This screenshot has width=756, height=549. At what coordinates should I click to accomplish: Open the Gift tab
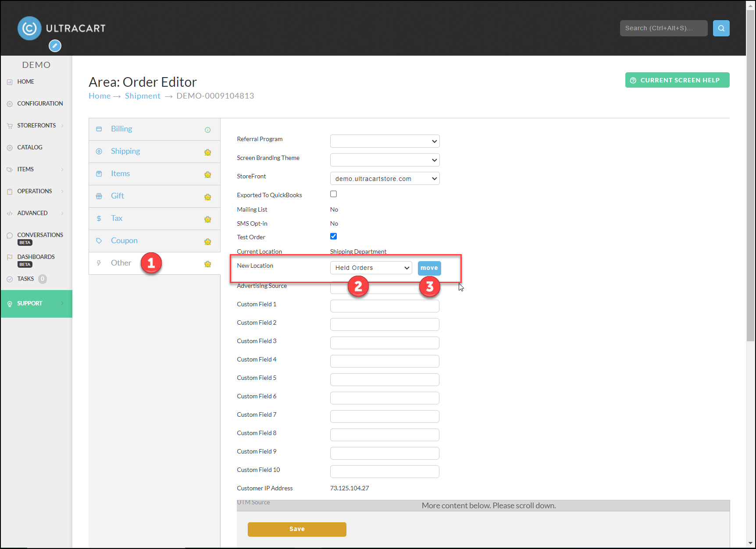[x=154, y=196]
